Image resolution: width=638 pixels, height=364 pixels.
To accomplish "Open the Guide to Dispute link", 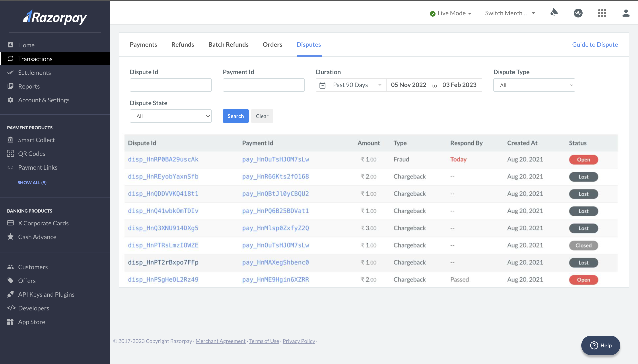I will coord(595,44).
